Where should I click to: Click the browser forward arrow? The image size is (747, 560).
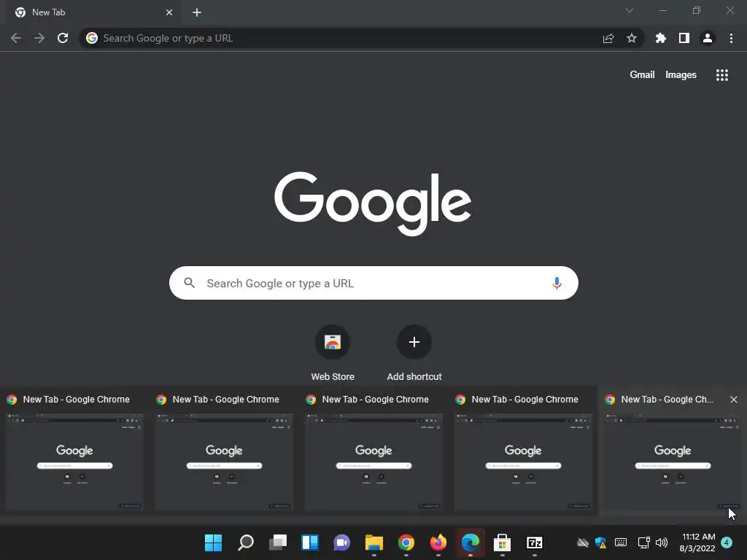point(39,38)
